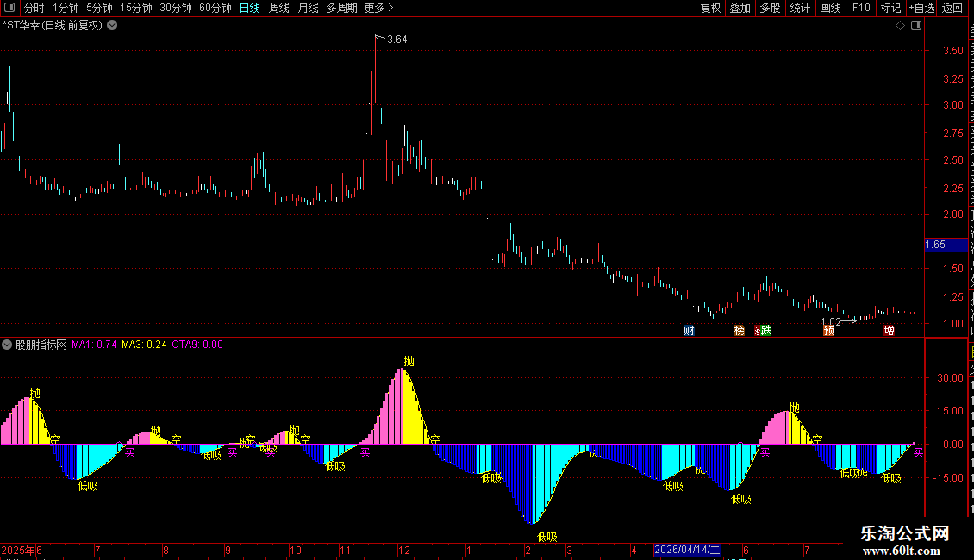Open the F10 company info

[x=861, y=8]
